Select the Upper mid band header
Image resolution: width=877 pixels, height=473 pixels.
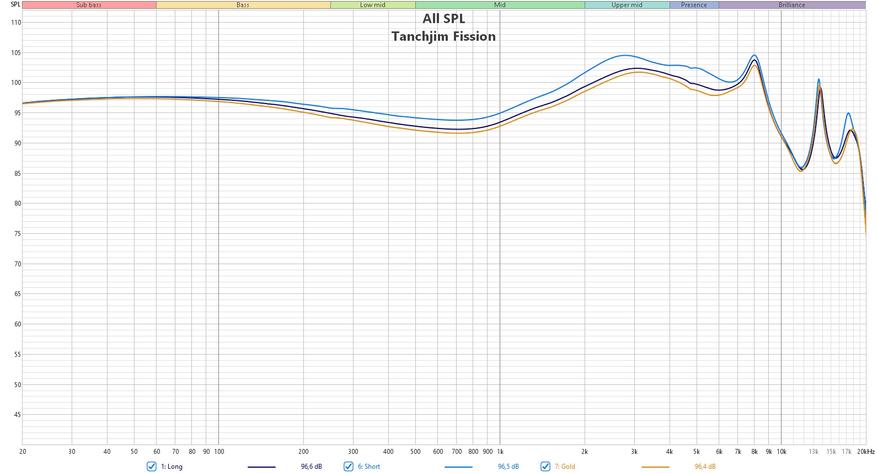pyautogui.click(x=627, y=5)
